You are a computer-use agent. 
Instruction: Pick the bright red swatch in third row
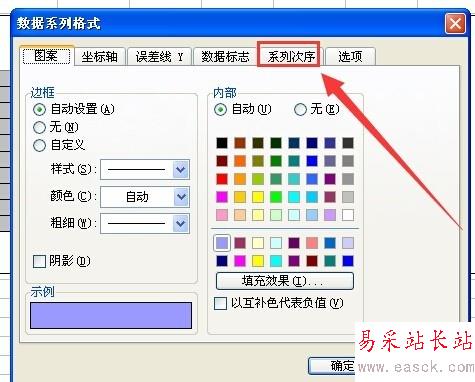tap(222, 179)
